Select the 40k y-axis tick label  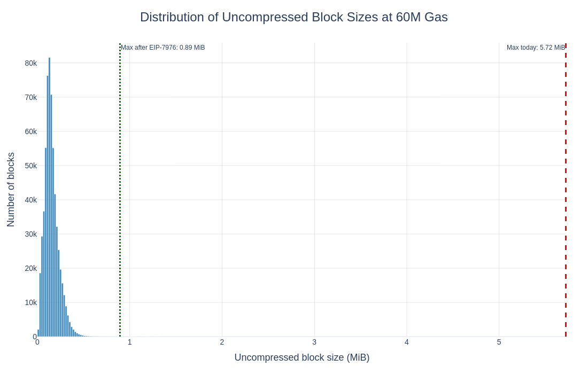[x=30, y=200]
